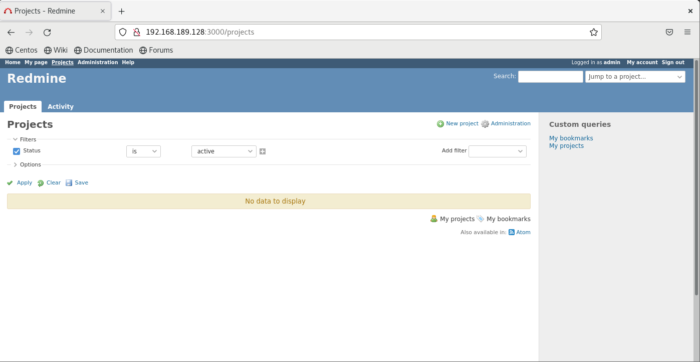700x362 pixels.
Task: Switch to the Activity tab
Action: pos(60,107)
